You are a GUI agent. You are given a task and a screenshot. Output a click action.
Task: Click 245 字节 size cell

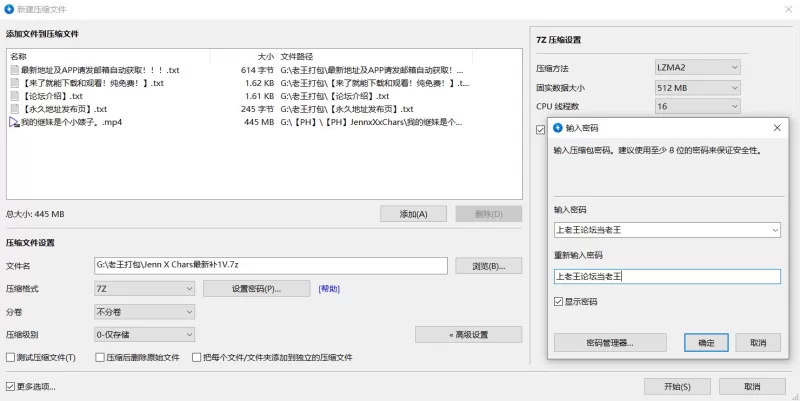click(x=258, y=109)
